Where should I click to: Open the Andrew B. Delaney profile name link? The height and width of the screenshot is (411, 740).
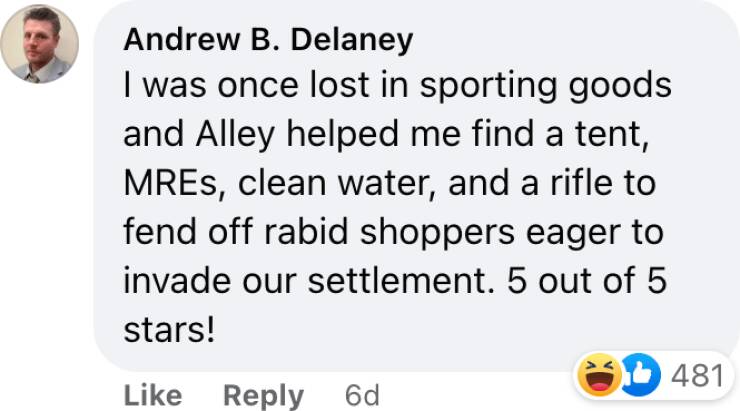(x=268, y=40)
